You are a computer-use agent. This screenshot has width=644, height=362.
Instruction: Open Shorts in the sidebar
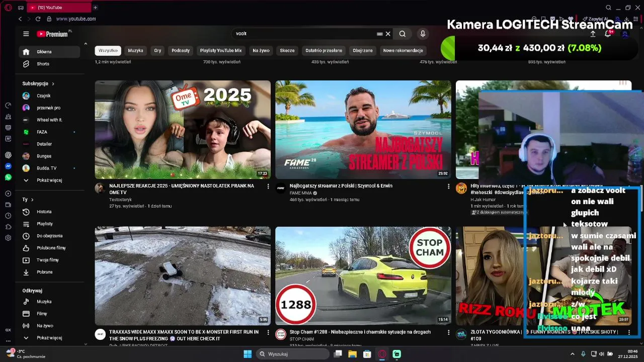click(49, 64)
